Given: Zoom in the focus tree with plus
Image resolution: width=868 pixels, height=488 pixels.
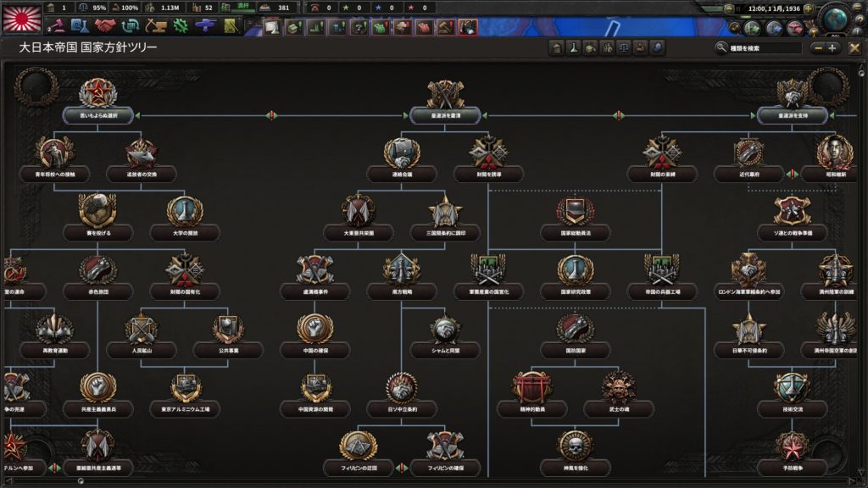Looking at the screenshot, I should pos(832,48).
